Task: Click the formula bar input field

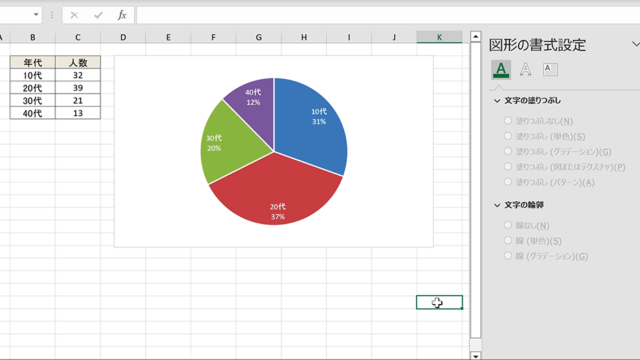Action: coord(388,16)
